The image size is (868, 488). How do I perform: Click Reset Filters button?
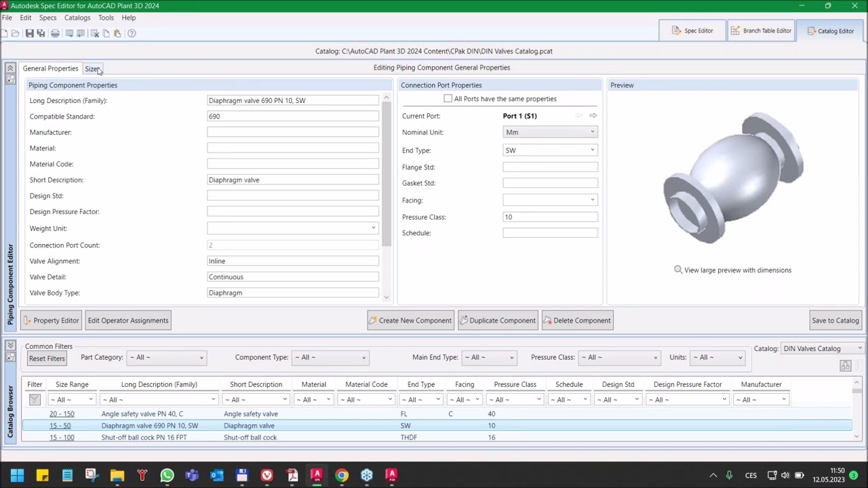tap(47, 359)
